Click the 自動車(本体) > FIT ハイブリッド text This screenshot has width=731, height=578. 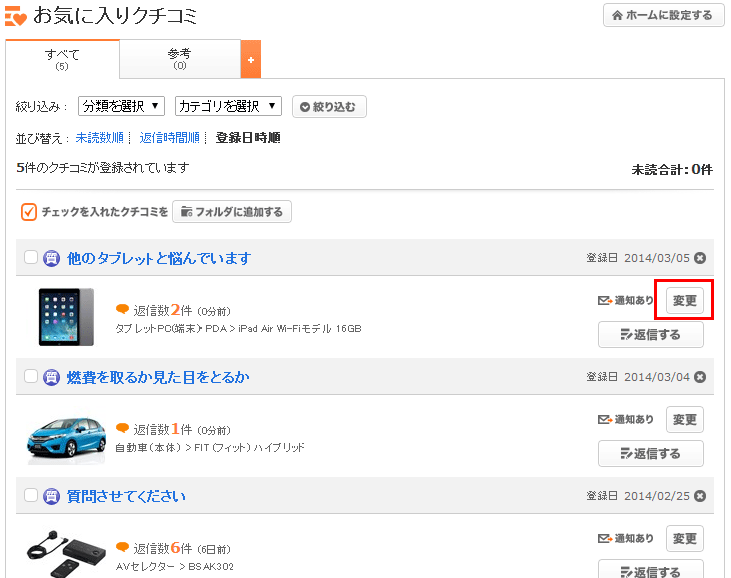(x=210, y=447)
